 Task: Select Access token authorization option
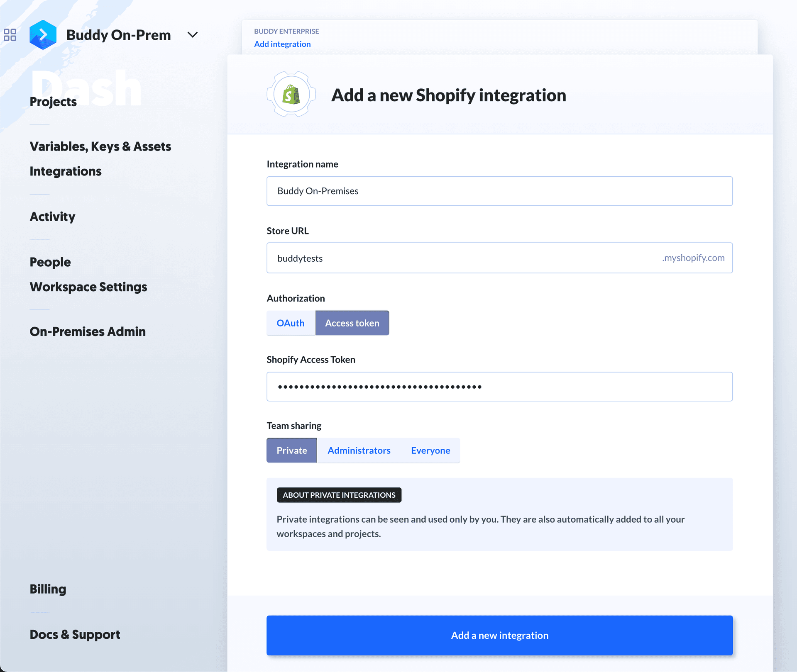[x=352, y=323]
